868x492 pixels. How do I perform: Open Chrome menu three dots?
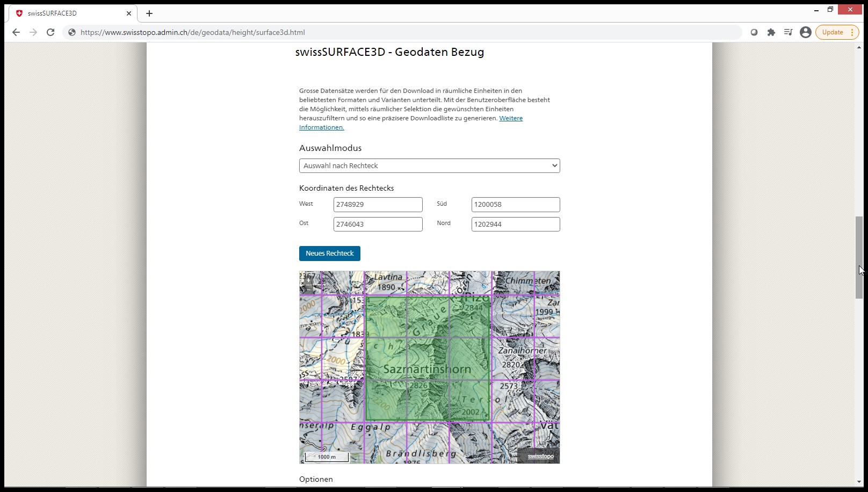point(852,32)
